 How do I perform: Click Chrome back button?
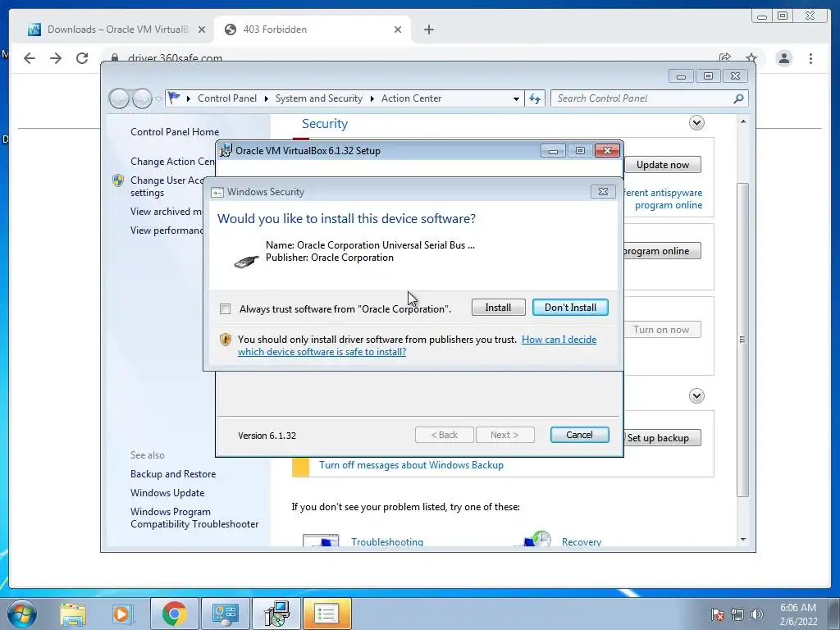tap(30, 58)
